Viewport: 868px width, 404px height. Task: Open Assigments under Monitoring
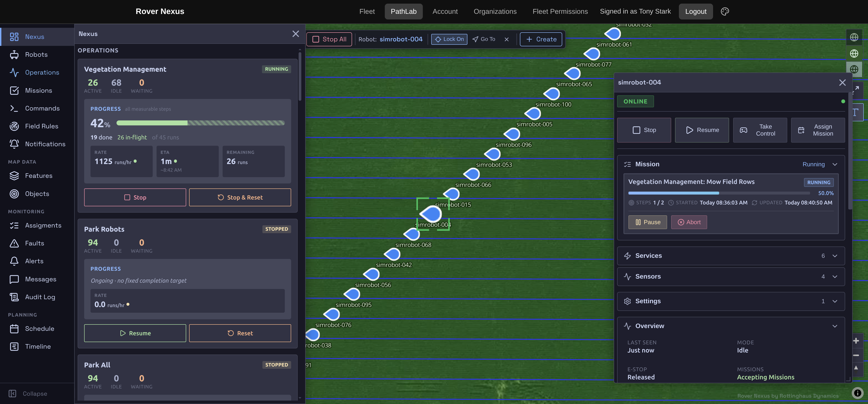[x=37, y=225]
